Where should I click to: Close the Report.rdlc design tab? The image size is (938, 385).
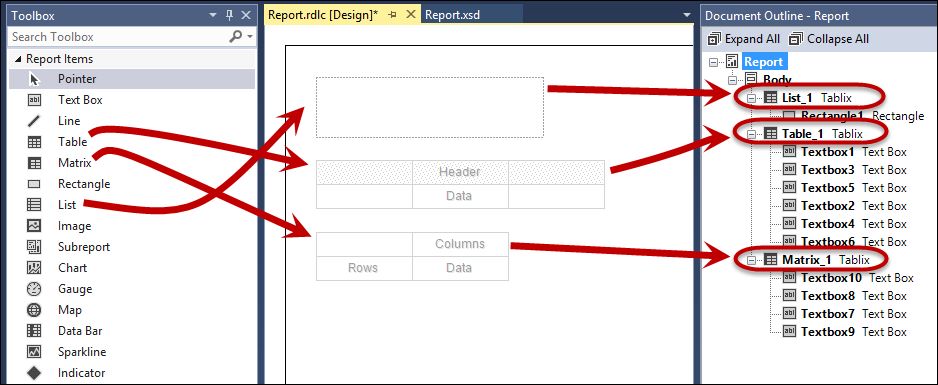click(x=410, y=15)
